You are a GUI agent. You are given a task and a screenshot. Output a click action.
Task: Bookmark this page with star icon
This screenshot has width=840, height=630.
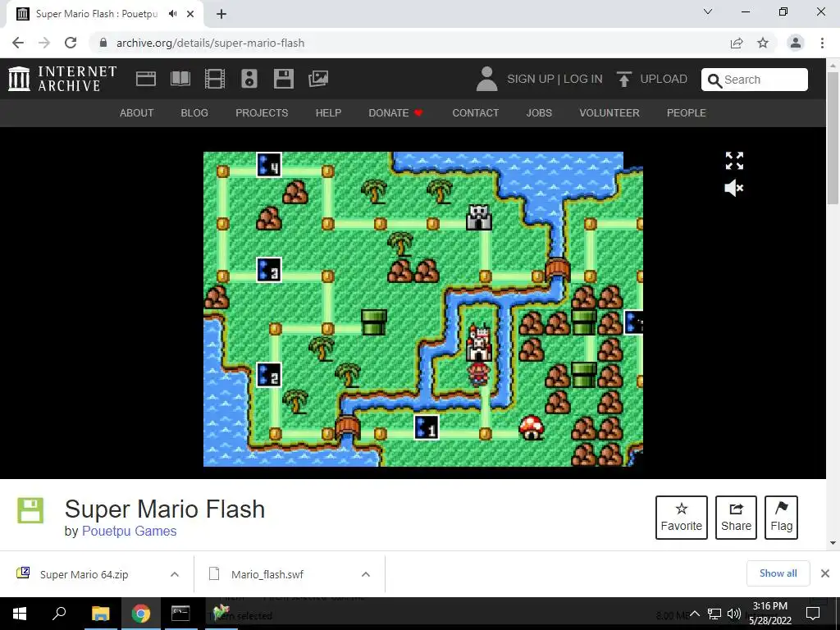click(x=763, y=43)
